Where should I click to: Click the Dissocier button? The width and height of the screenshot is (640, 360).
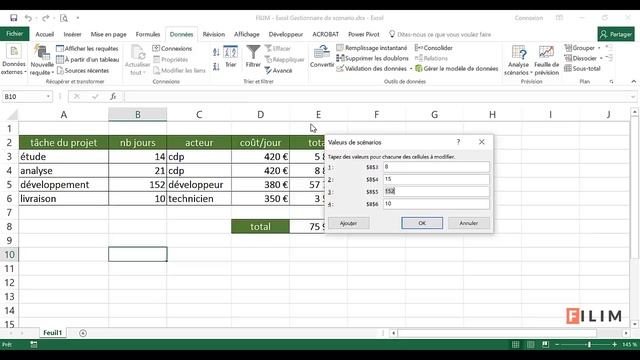(x=580, y=58)
